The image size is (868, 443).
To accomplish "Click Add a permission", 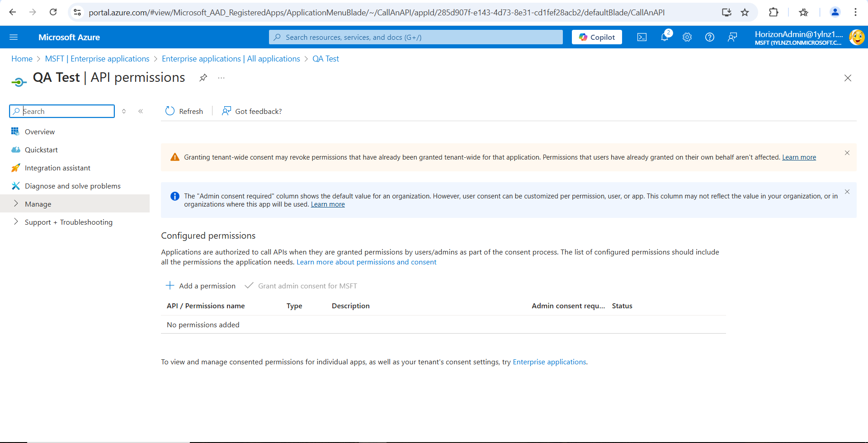I will 201,286.
